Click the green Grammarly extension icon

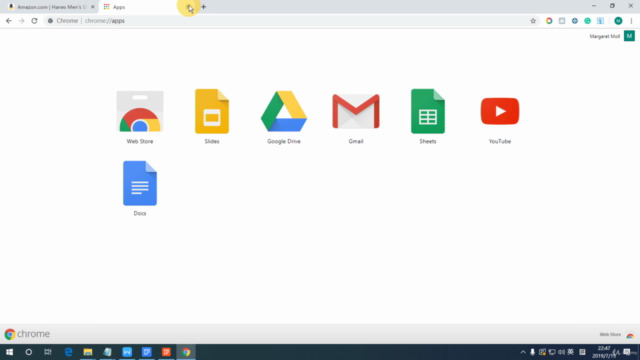point(587,21)
